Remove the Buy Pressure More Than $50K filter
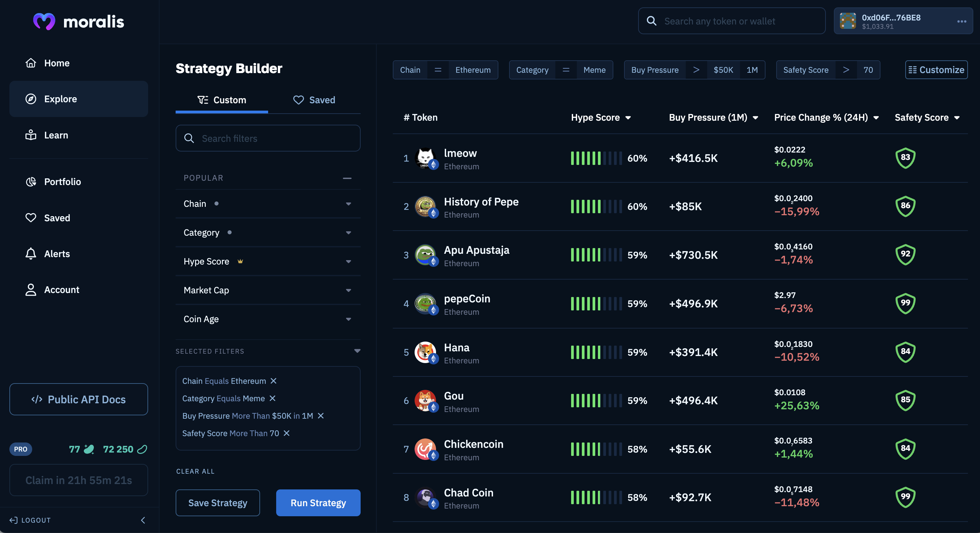980x533 pixels. [x=321, y=416]
